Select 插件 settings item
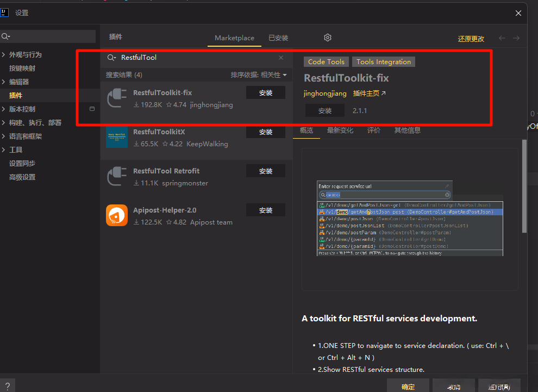Image resolution: width=538 pixels, height=392 pixels. click(x=16, y=96)
